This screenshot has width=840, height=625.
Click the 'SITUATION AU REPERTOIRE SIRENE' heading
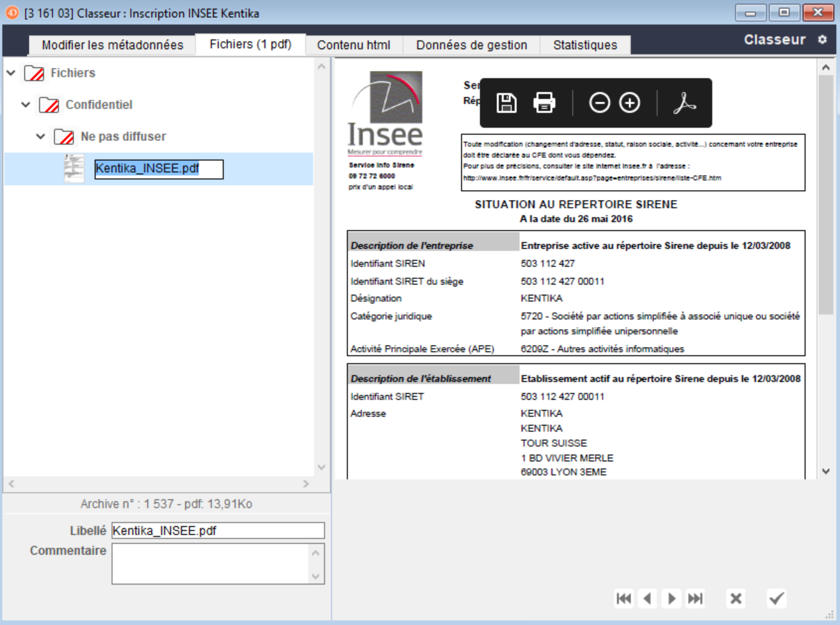[x=576, y=205]
